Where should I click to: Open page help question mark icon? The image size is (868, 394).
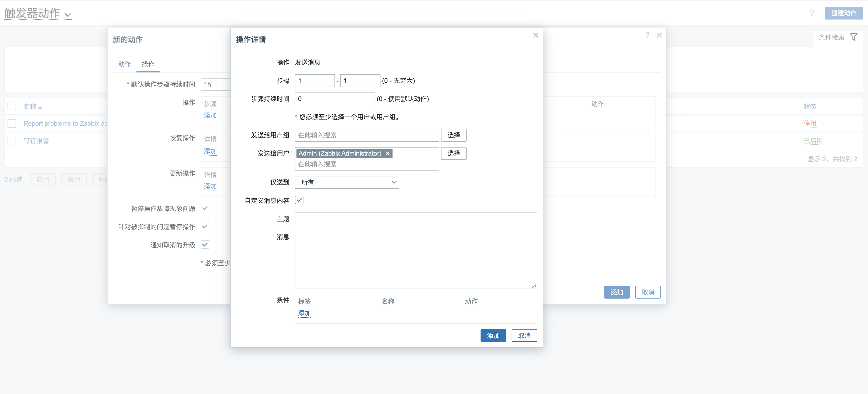point(811,13)
